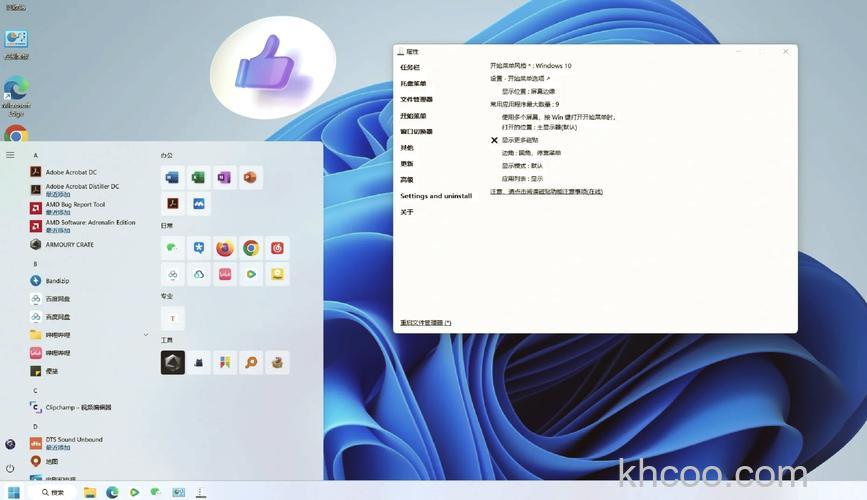This screenshot has height=500, width=867.
Task: Click the power icon in start menu
Action: tap(10, 468)
